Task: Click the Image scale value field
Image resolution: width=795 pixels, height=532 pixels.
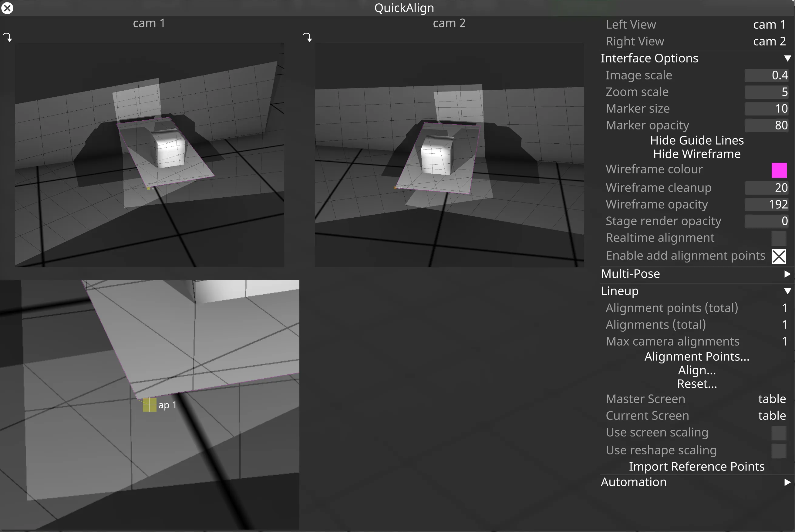Action: coord(766,75)
